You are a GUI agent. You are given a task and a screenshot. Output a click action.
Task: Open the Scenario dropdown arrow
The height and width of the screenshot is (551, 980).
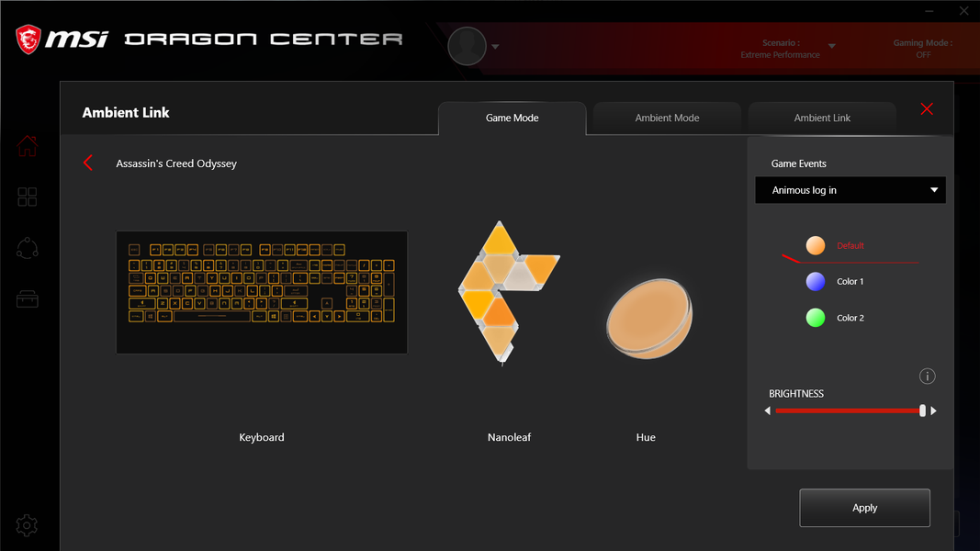click(832, 46)
